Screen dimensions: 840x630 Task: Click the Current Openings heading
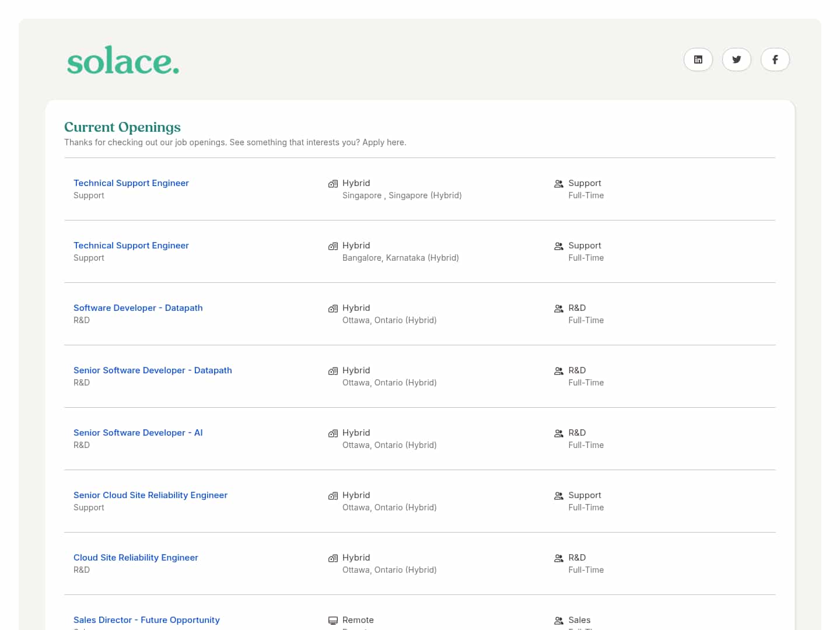[x=122, y=127]
